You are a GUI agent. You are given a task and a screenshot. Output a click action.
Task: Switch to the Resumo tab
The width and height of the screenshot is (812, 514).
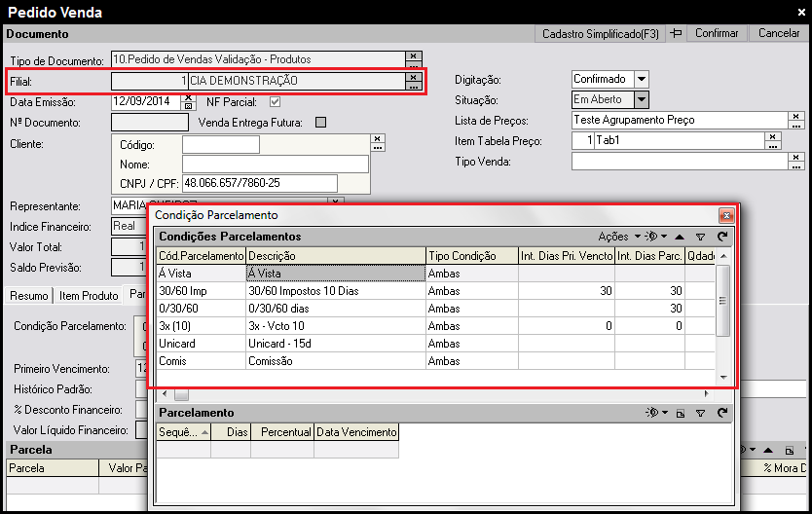coord(29,296)
